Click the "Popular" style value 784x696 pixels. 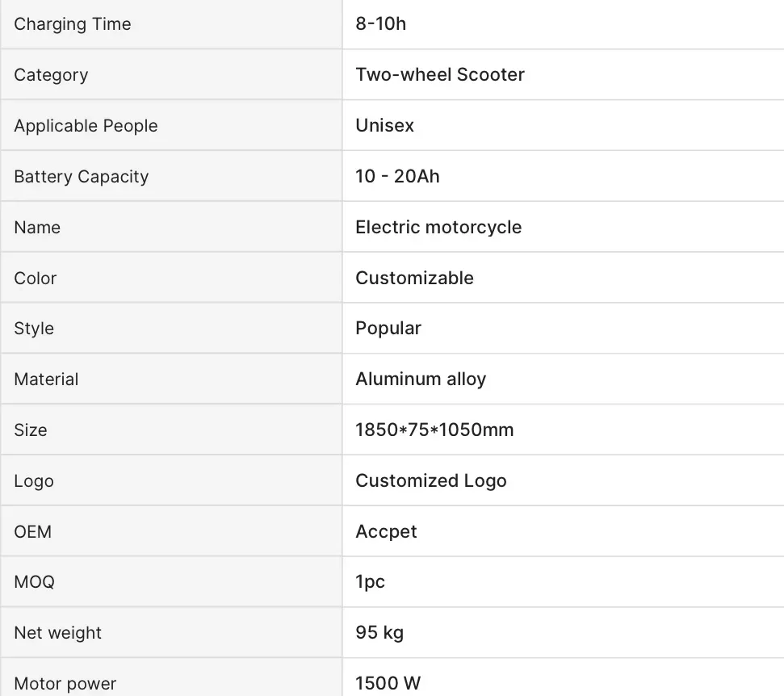[x=388, y=329]
